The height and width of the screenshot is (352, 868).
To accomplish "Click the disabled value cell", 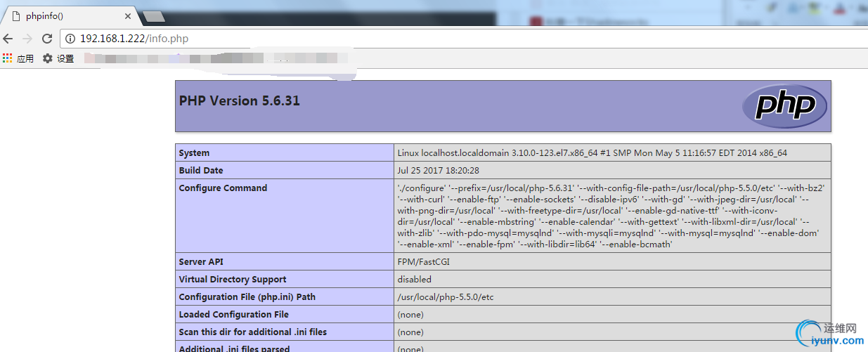I will (612, 279).
